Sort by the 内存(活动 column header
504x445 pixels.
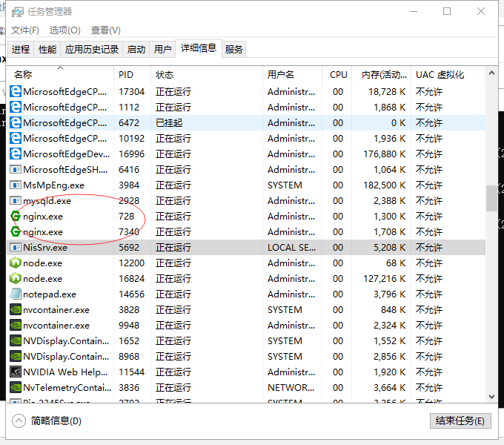[381, 75]
